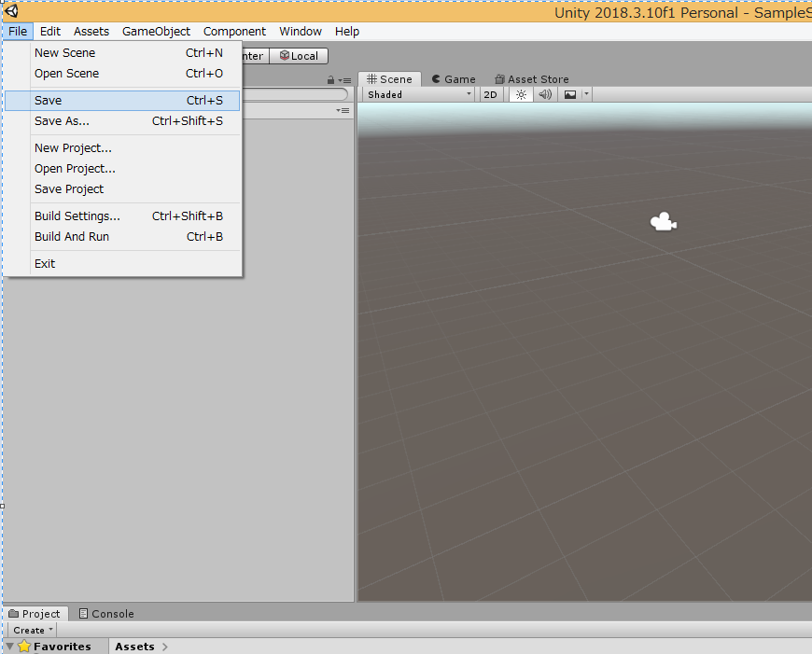Toggle the Center pivot mode button
Viewport: 812px width, 654px height.
(255, 56)
